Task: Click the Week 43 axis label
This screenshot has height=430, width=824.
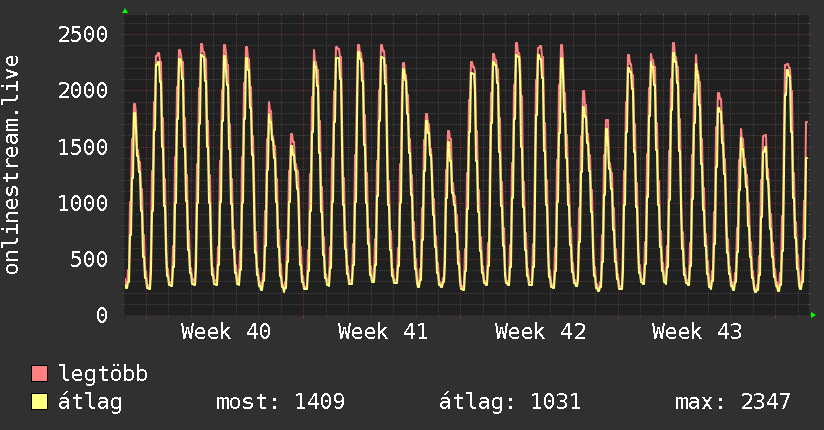Action: tap(697, 332)
